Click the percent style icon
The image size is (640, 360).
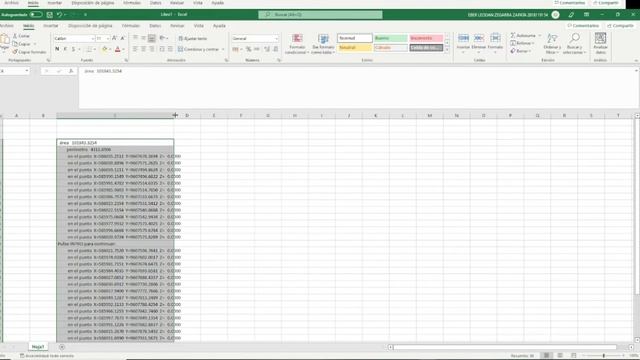[248, 49]
